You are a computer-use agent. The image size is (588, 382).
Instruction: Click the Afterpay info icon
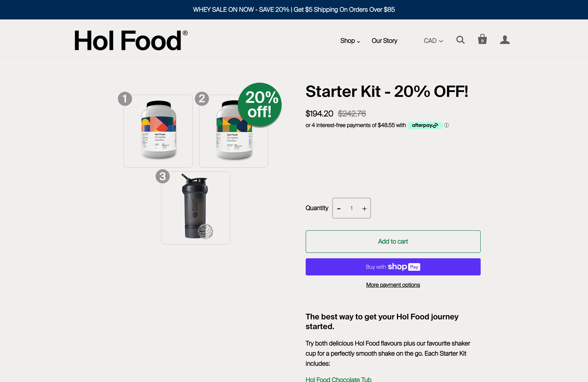(447, 125)
